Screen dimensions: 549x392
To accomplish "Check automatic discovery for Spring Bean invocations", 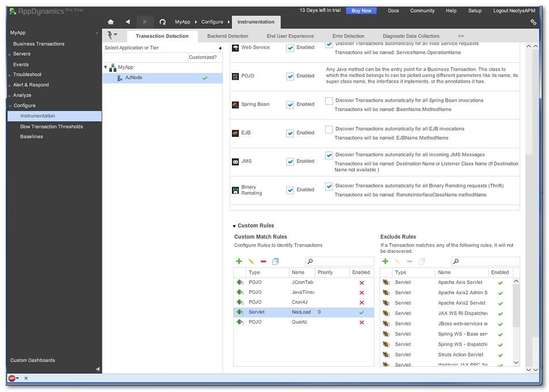I will (x=329, y=101).
